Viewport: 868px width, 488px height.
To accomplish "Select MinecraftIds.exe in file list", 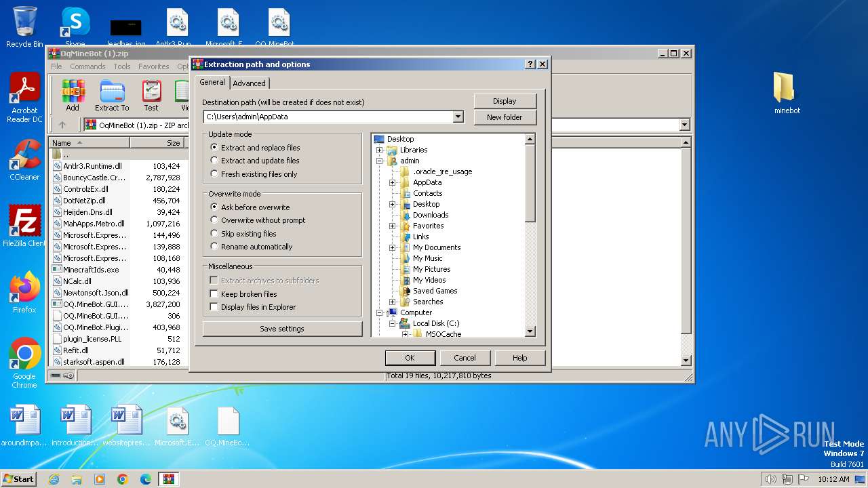I will point(91,270).
